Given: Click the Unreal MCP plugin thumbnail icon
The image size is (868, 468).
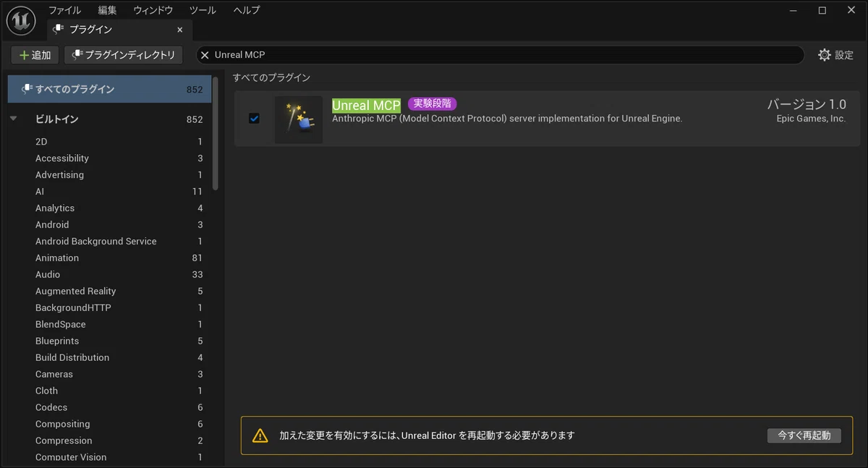Looking at the screenshot, I should tap(299, 119).
